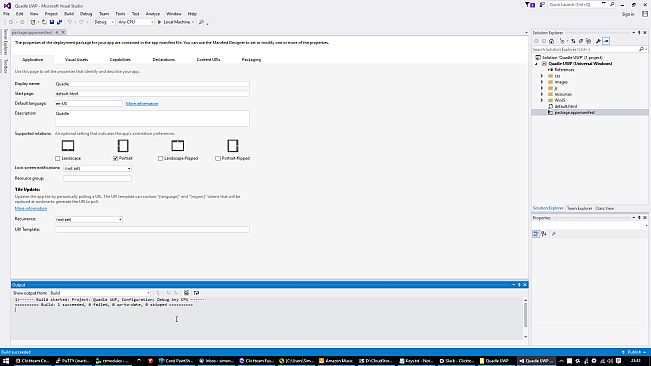The width and height of the screenshot is (651, 366).
Task: Switch to the Packaging tab
Action: (251, 60)
